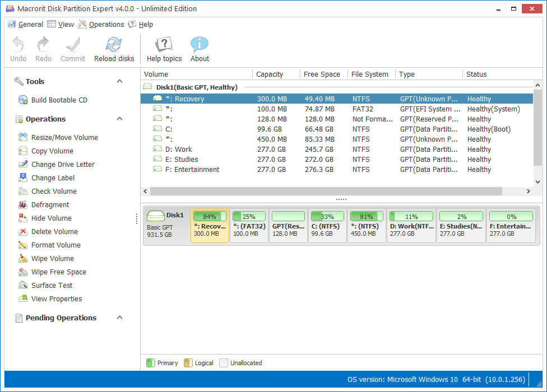Collapse the Pending Operations section chevron
This screenshot has height=392, width=547.
point(120,318)
